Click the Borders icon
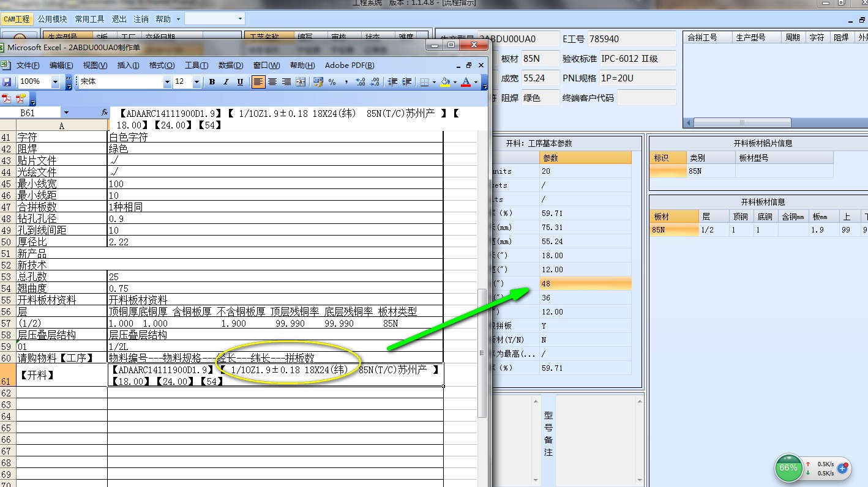 (x=425, y=82)
